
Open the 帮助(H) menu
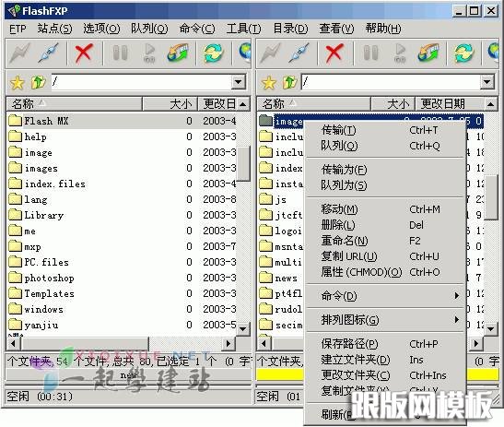383,29
